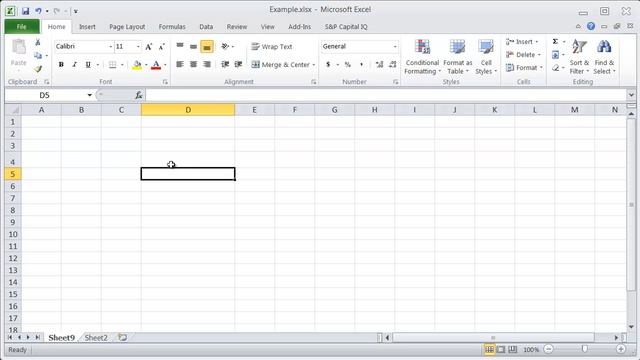This screenshot has height=360, width=640.
Task: Click Wrap Text button
Action: click(x=272, y=47)
